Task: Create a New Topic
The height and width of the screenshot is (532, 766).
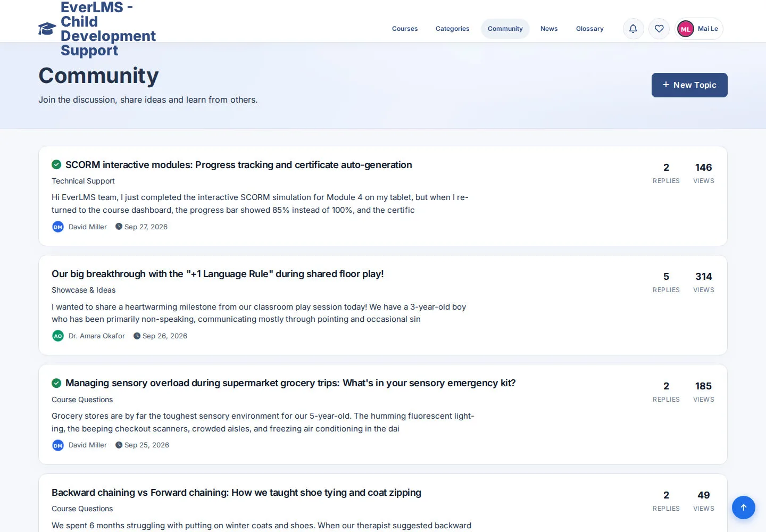Action: [689, 85]
